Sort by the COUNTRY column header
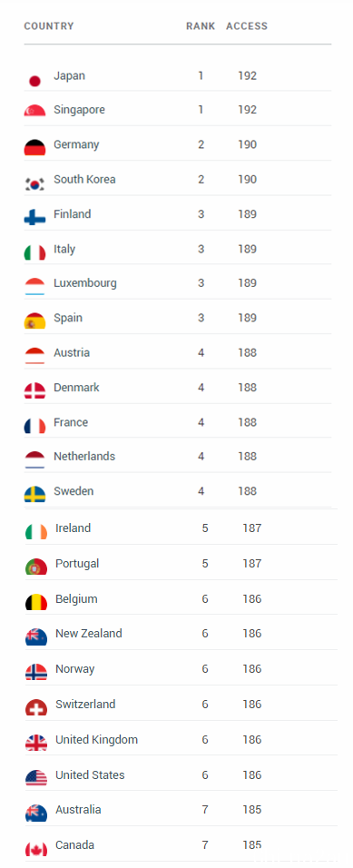Image resolution: width=353 pixels, height=868 pixels. pos(49,26)
